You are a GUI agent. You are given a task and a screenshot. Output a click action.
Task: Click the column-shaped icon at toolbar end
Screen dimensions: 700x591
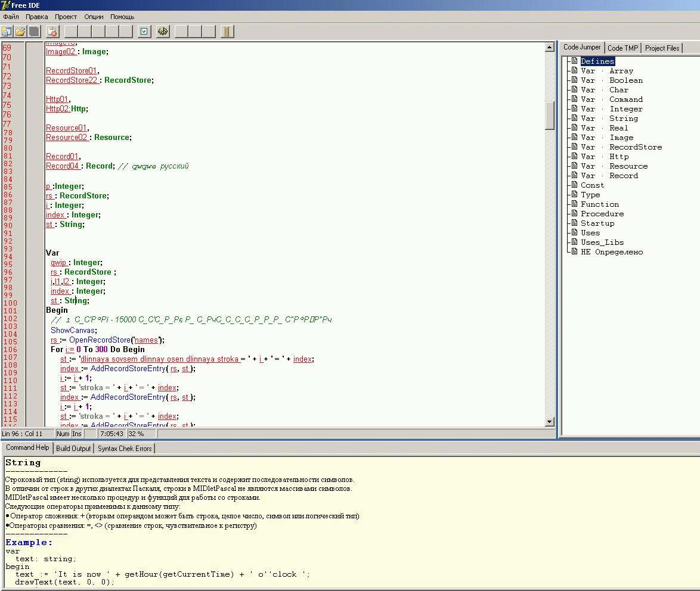click(227, 32)
